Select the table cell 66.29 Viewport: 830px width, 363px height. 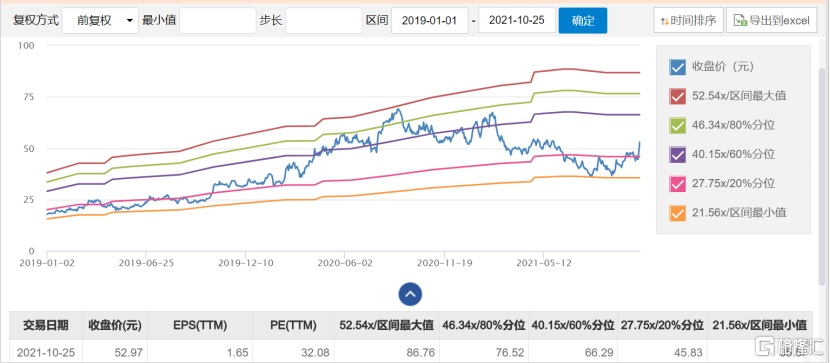pos(573,351)
